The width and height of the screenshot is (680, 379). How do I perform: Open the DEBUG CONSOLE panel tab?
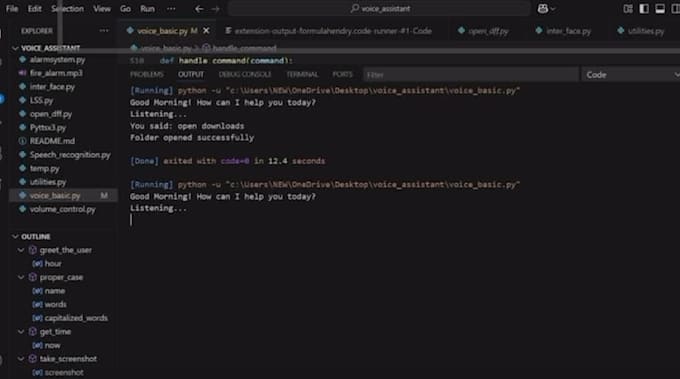coord(245,75)
